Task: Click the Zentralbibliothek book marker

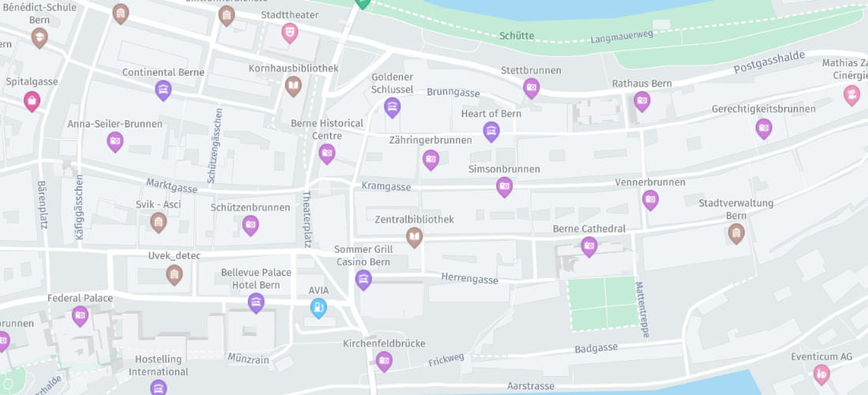Action: (x=414, y=237)
